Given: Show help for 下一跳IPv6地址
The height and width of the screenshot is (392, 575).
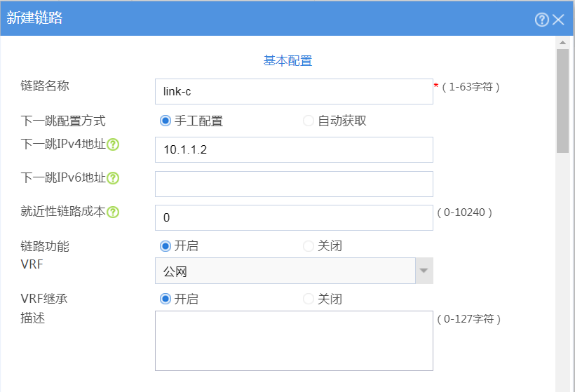Looking at the screenshot, I should [113, 178].
